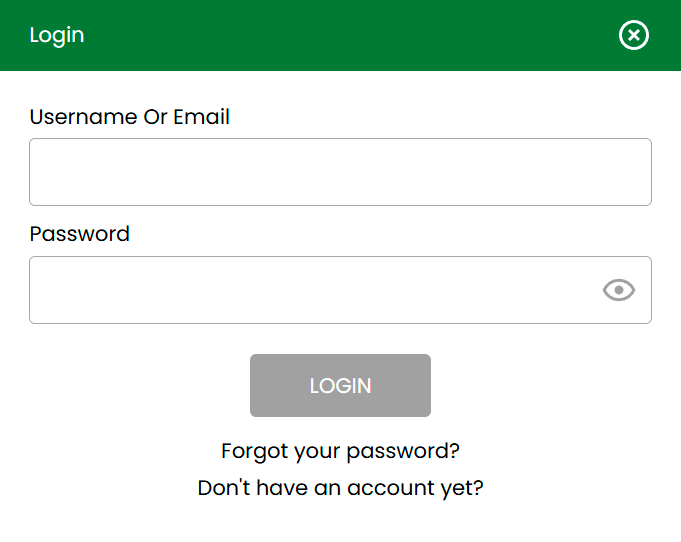Go to sign-up via the no-account link

tap(340, 489)
